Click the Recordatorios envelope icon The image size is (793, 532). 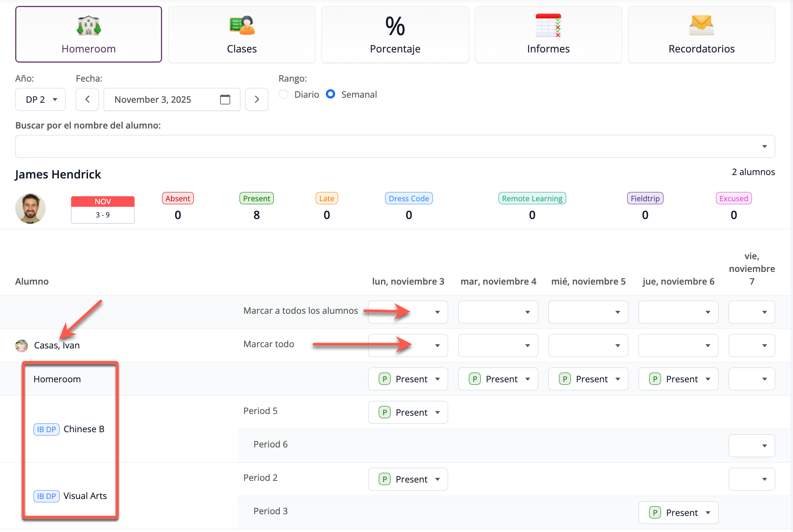701,25
